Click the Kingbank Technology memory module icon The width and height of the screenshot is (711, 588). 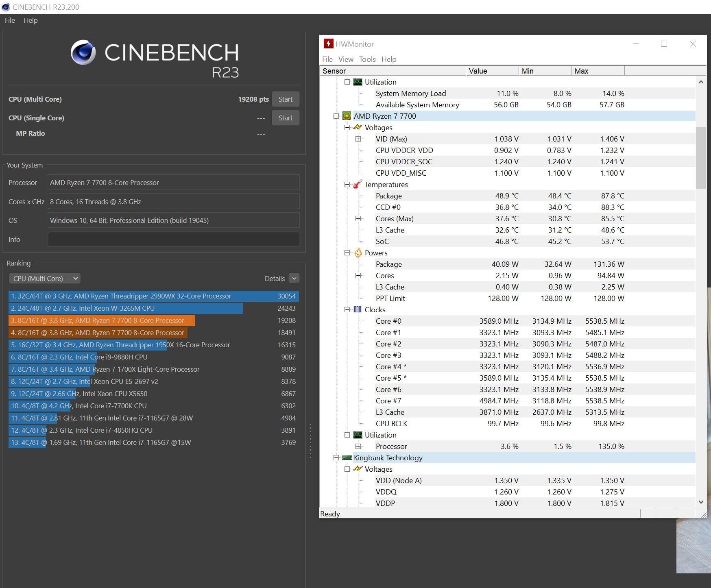pos(347,457)
